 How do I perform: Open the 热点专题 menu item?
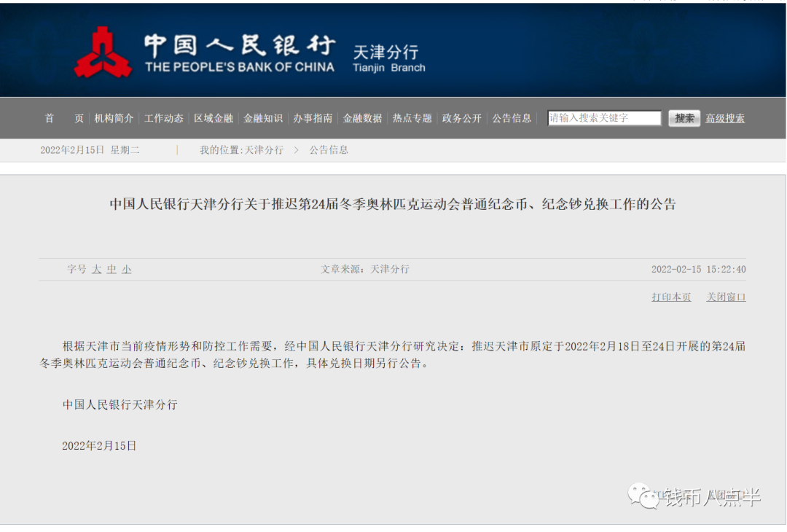pyautogui.click(x=412, y=119)
